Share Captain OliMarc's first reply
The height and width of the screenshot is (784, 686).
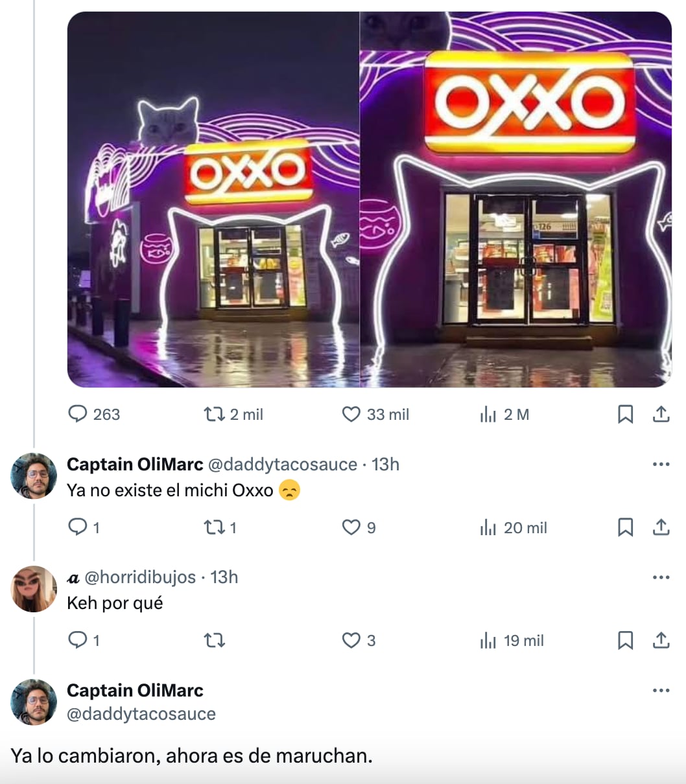pos(661,527)
